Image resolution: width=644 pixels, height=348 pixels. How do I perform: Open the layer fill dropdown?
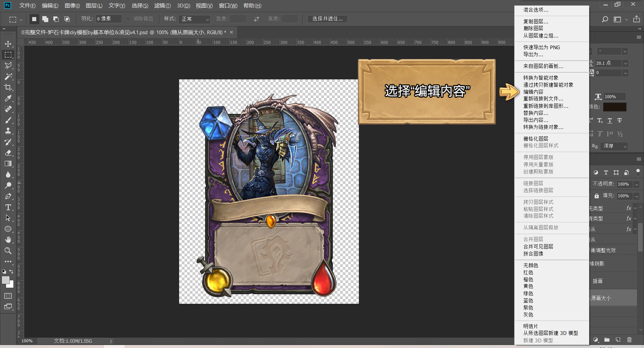(636, 196)
